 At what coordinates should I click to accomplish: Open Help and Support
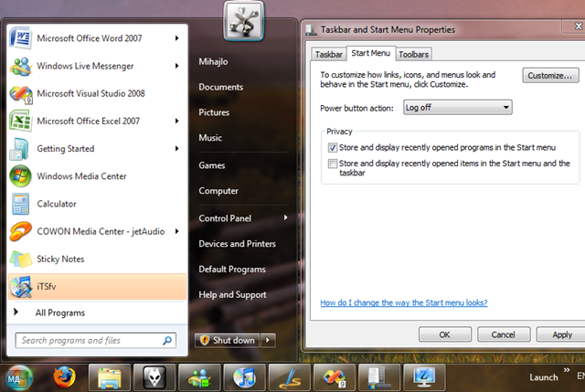point(232,294)
